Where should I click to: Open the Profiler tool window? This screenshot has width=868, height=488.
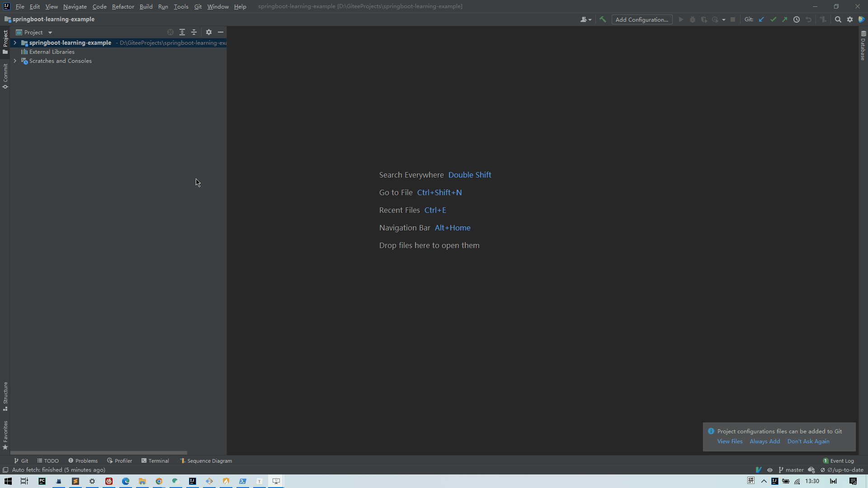(x=119, y=460)
